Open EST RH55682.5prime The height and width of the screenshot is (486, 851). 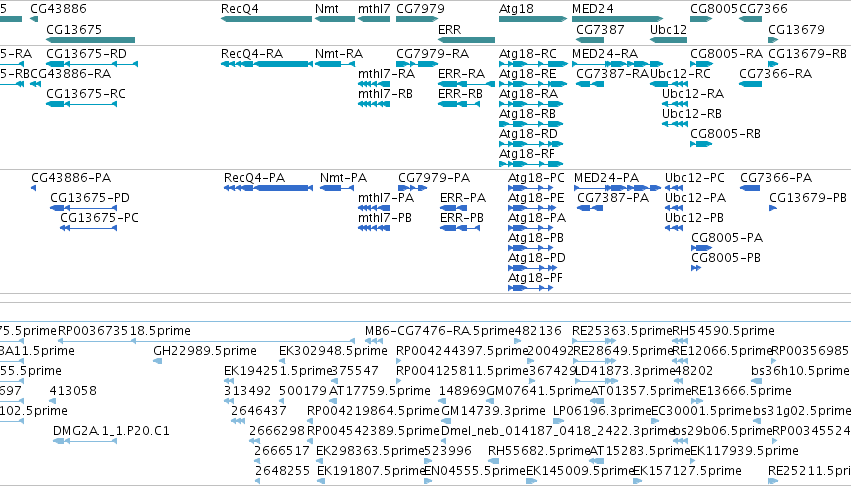click(492, 461)
